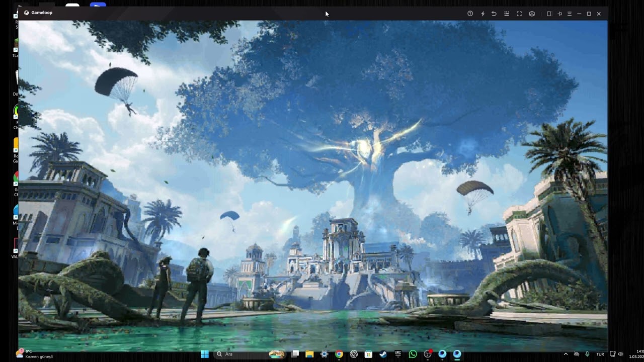This screenshot has width=644, height=362.
Task: Switch to WhatsApp on the taskbar
Action: (x=413, y=354)
